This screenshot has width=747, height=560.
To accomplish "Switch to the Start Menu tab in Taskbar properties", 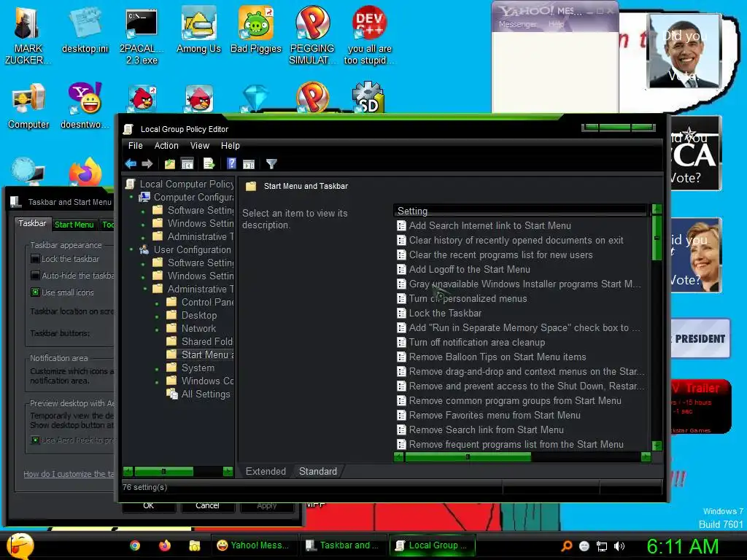I will [74, 225].
